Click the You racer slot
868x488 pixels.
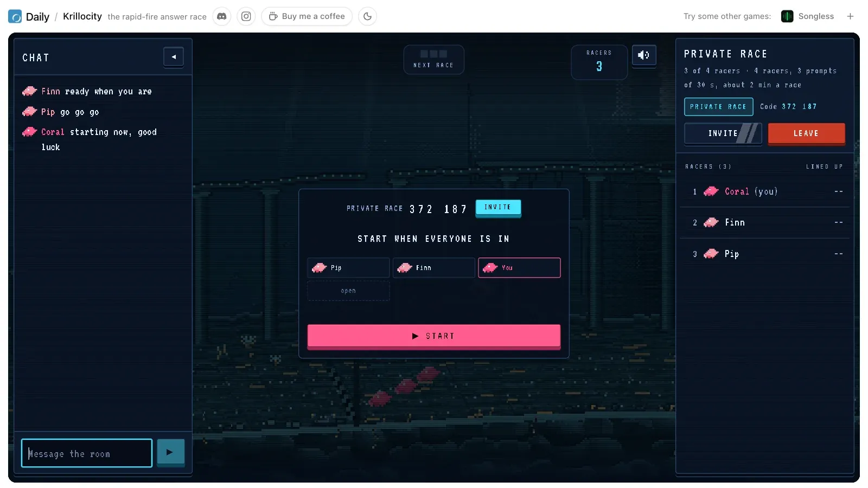[x=519, y=268]
